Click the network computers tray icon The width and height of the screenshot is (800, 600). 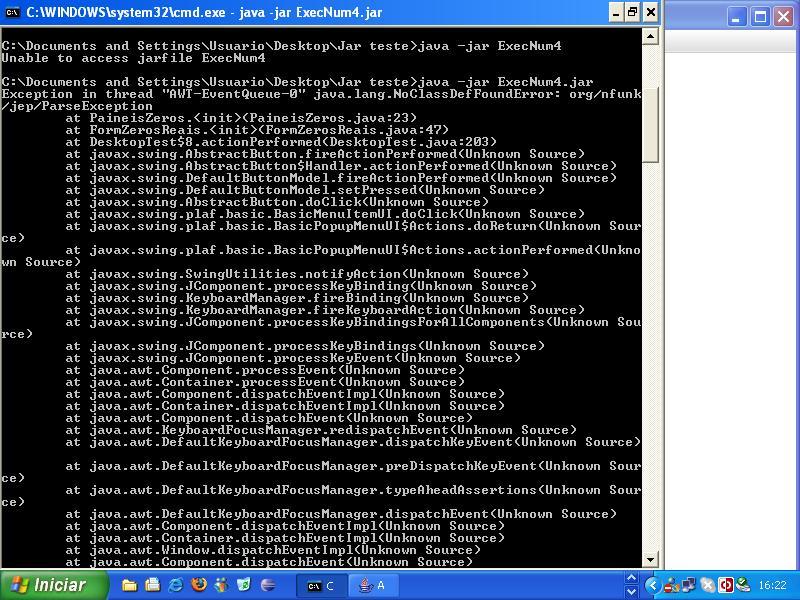click(689, 585)
